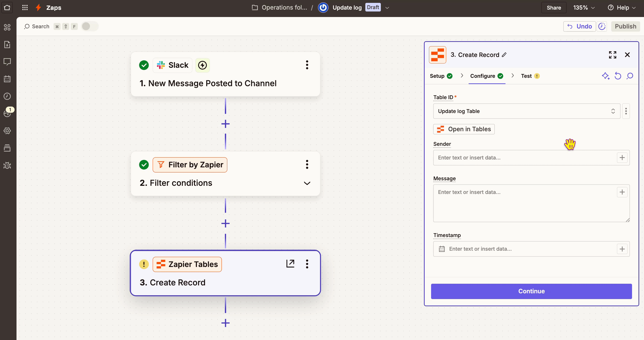644x340 pixels.
Task: Open the Draft status dropdown arrow
Action: [x=387, y=8]
